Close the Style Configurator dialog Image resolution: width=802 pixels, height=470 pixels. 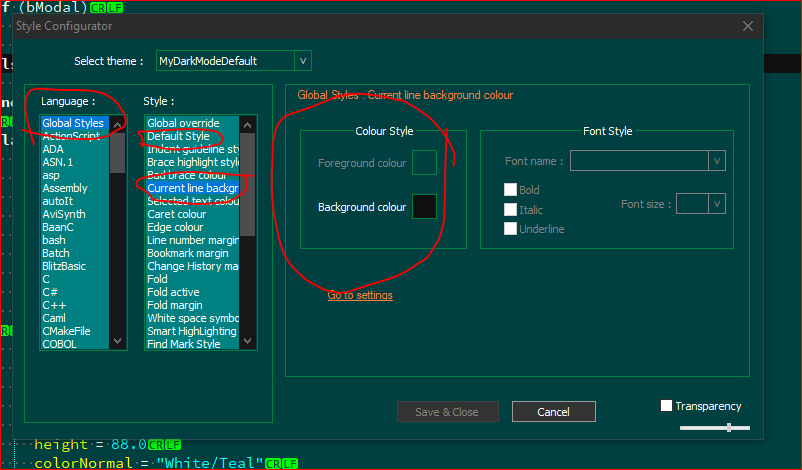pos(748,26)
